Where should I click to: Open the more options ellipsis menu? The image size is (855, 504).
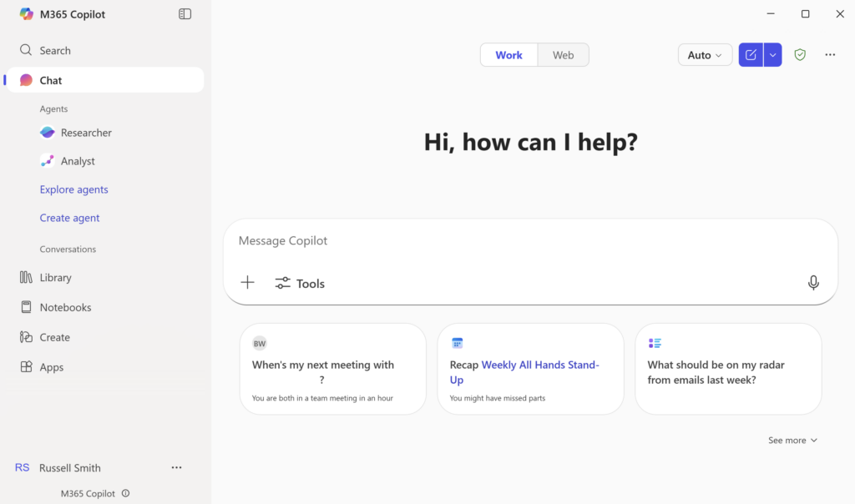coord(830,54)
